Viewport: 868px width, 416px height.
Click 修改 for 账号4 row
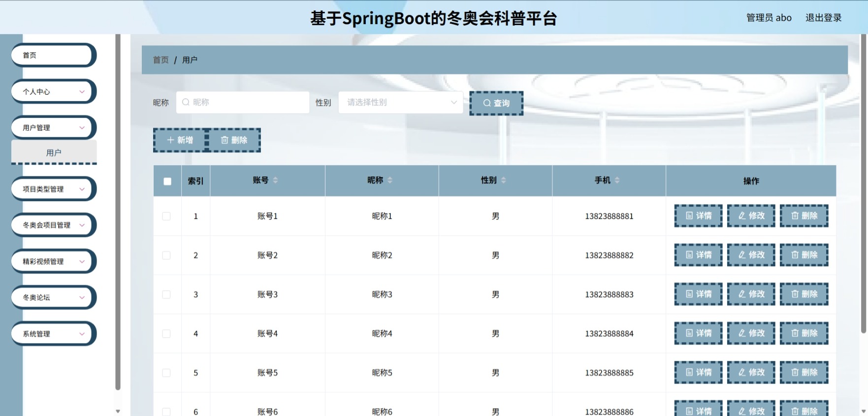[751, 333]
